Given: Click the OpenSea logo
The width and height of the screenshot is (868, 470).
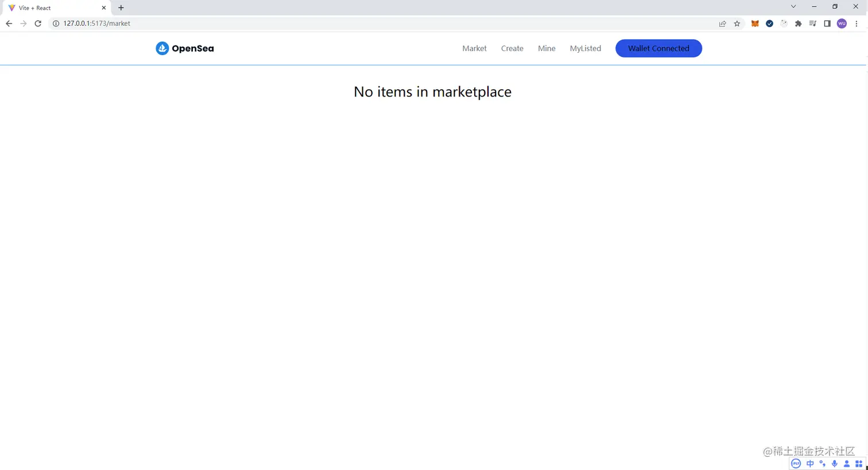Looking at the screenshot, I should point(184,48).
